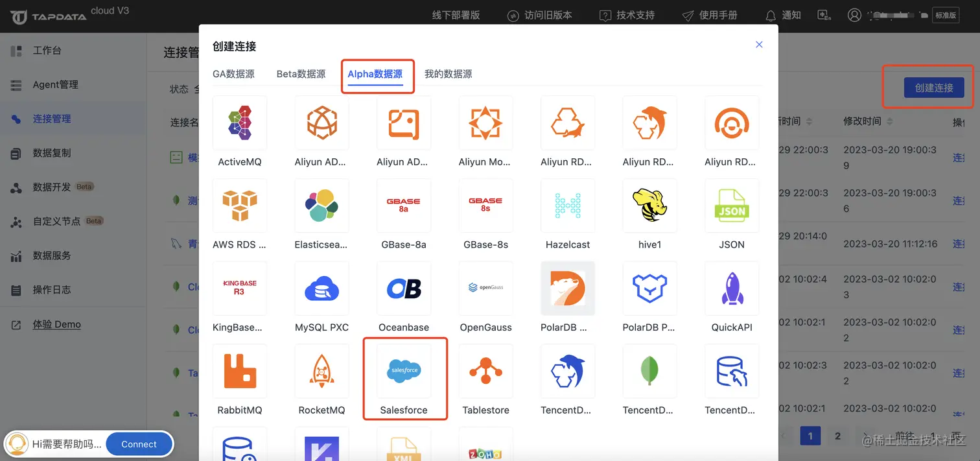Image resolution: width=980 pixels, height=461 pixels.
Task: Open 线下部署版 in top bar
Action: [456, 15]
